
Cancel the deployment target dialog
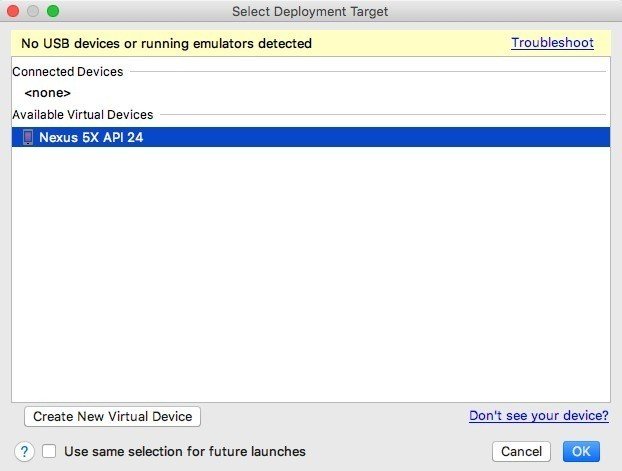pos(521,452)
